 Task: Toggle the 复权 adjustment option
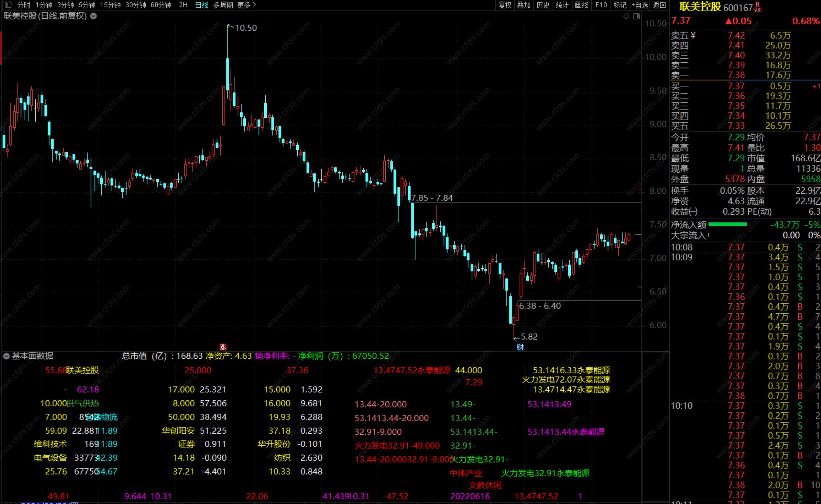click(x=505, y=5)
